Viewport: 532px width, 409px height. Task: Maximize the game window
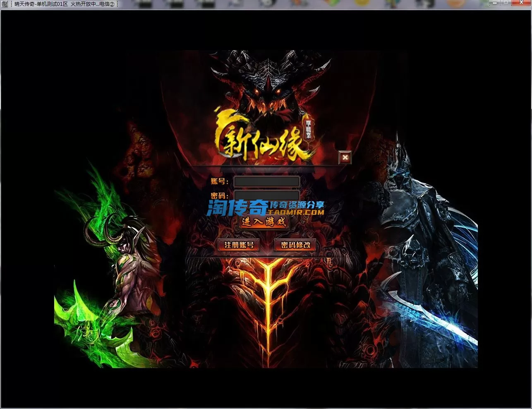(x=506, y=3)
